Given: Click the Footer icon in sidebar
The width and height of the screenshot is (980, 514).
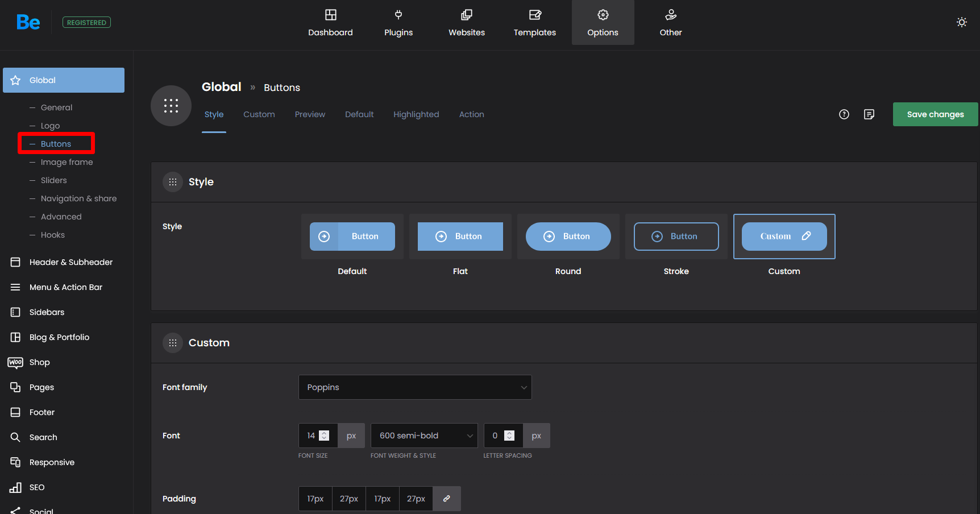Looking at the screenshot, I should click(15, 412).
